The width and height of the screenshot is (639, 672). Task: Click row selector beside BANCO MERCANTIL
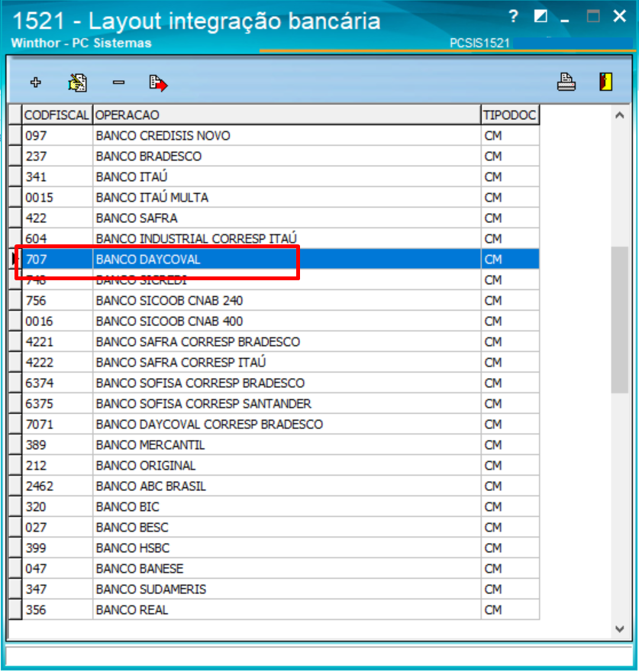pyautogui.click(x=15, y=444)
